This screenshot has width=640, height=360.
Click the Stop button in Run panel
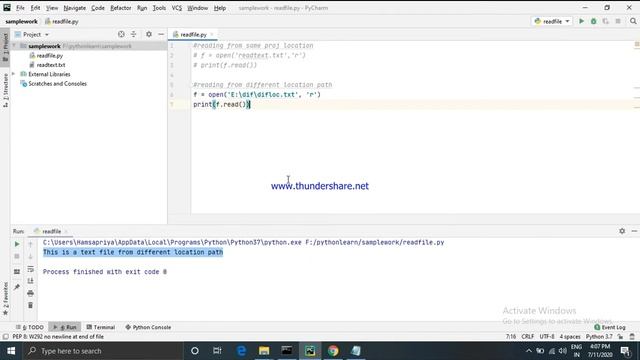click(x=17, y=257)
